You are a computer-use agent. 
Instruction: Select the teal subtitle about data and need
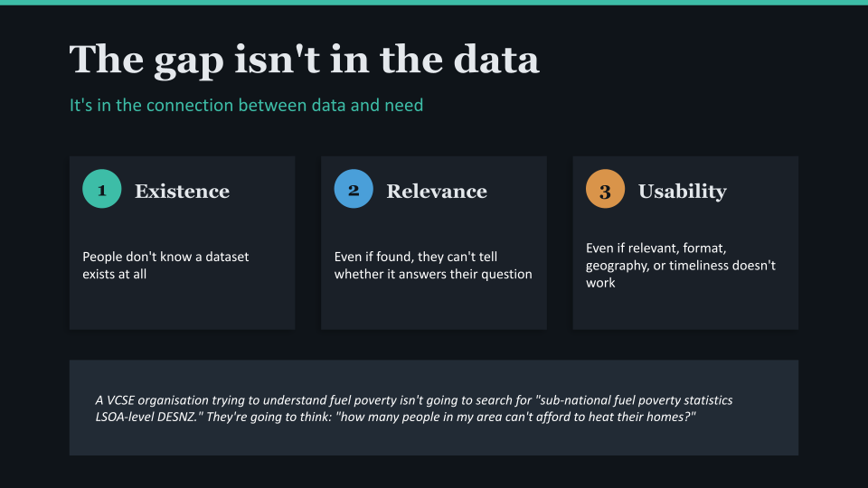[246, 105]
